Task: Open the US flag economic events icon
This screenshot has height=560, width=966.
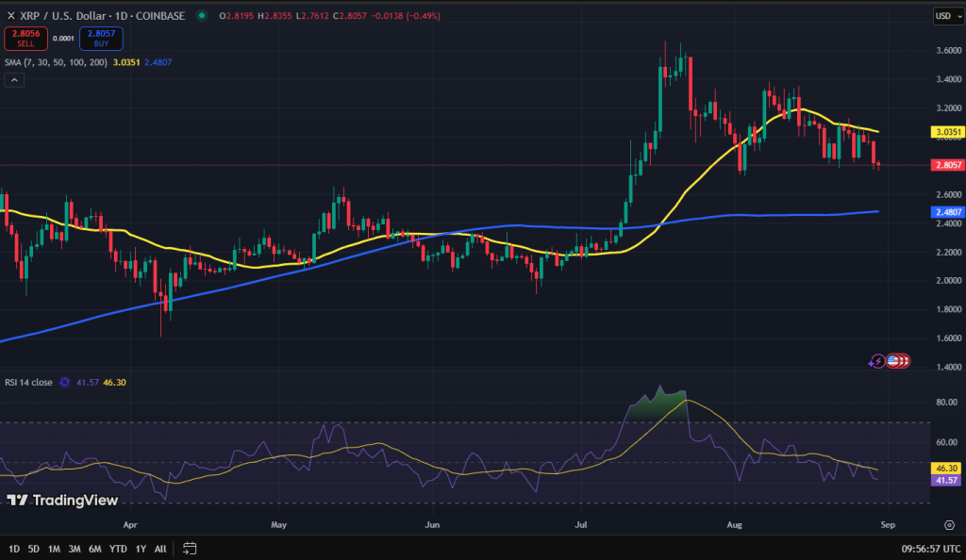Action: click(893, 361)
